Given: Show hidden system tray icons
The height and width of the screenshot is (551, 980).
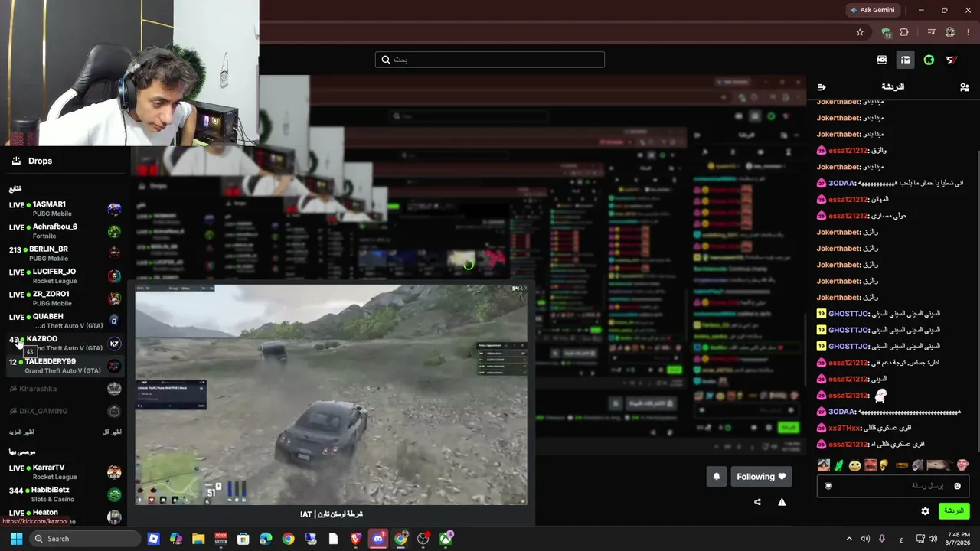Looking at the screenshot, I should [848, 539].
